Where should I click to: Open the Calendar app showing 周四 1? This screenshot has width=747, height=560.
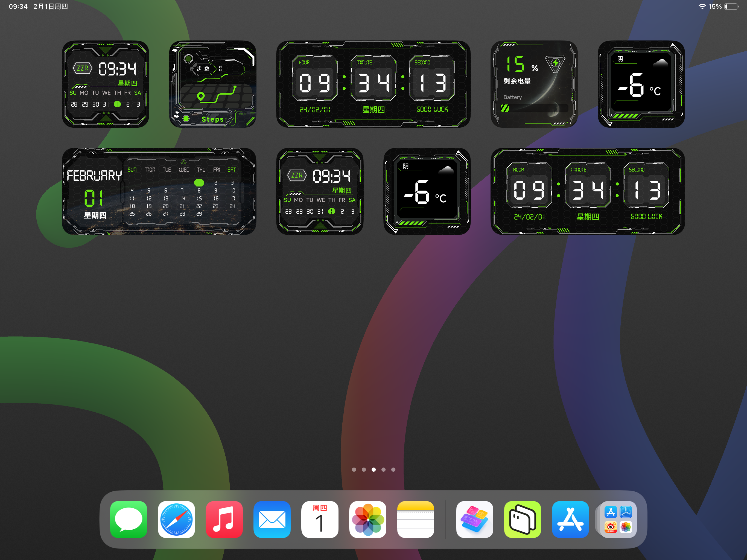tap(320, 519)
